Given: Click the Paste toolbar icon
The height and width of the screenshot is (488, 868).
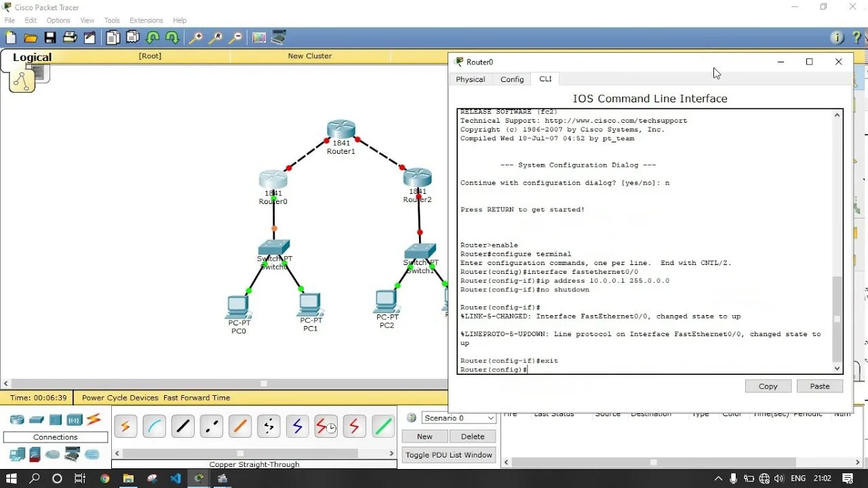Looking at the screenshot, I should (x=133, y=38).
